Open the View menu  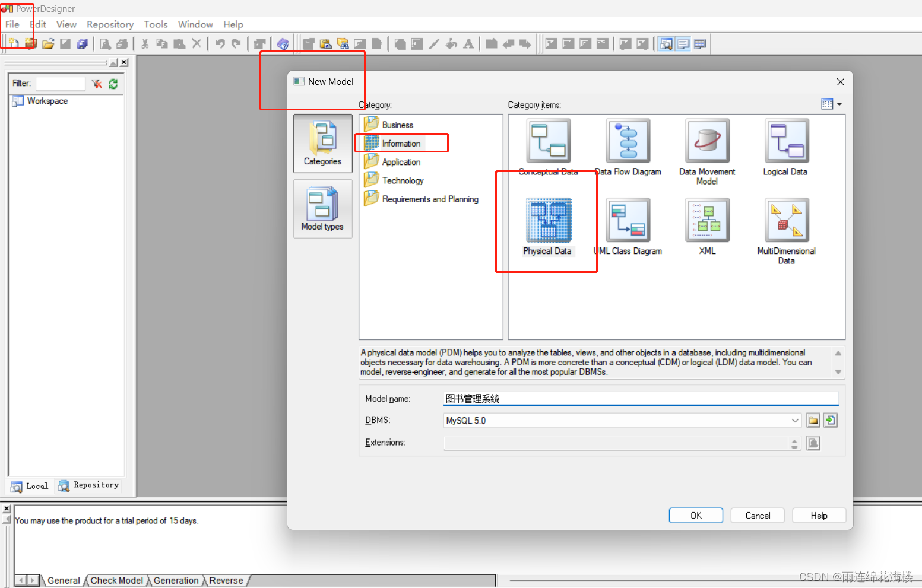tap(66, 24)
